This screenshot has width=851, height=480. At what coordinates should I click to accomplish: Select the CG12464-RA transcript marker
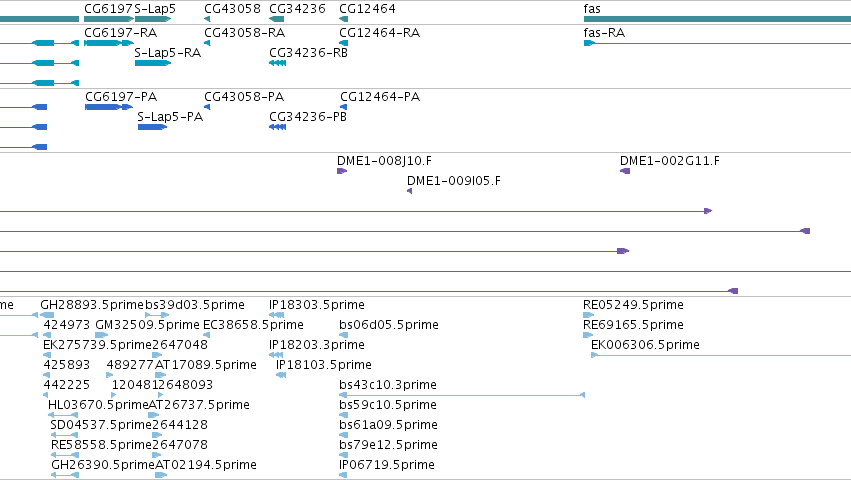point(344,43)
